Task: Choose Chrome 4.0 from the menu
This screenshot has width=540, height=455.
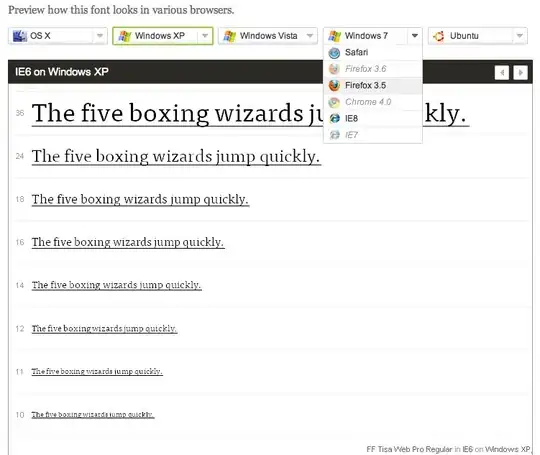Action: (373, 102)
